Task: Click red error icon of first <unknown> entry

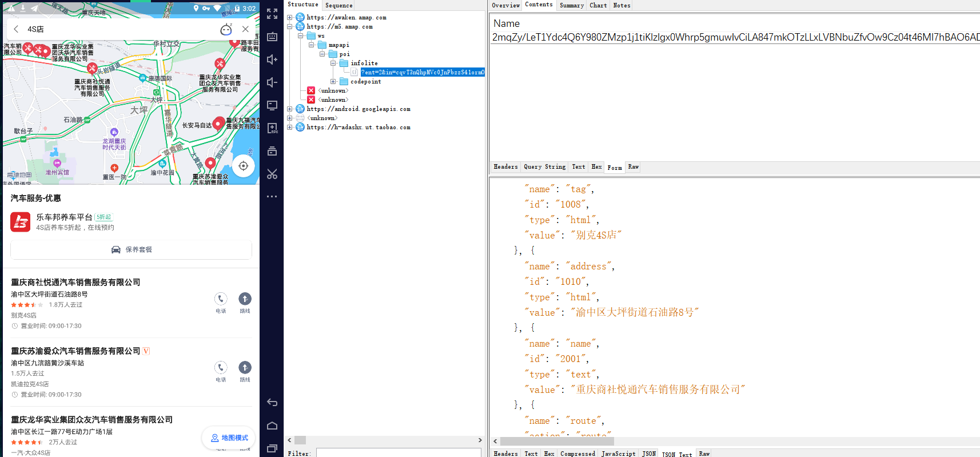Action: (x=311, y=90)
